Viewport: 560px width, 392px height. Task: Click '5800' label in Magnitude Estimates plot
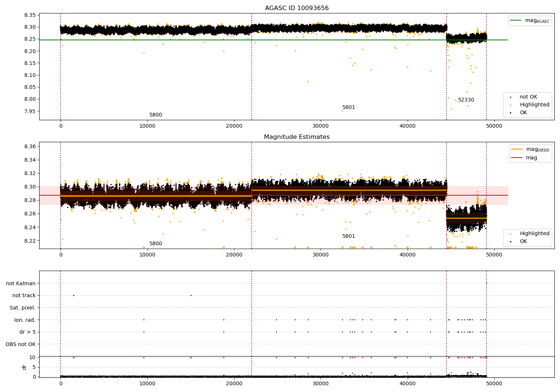coord(156,244)
